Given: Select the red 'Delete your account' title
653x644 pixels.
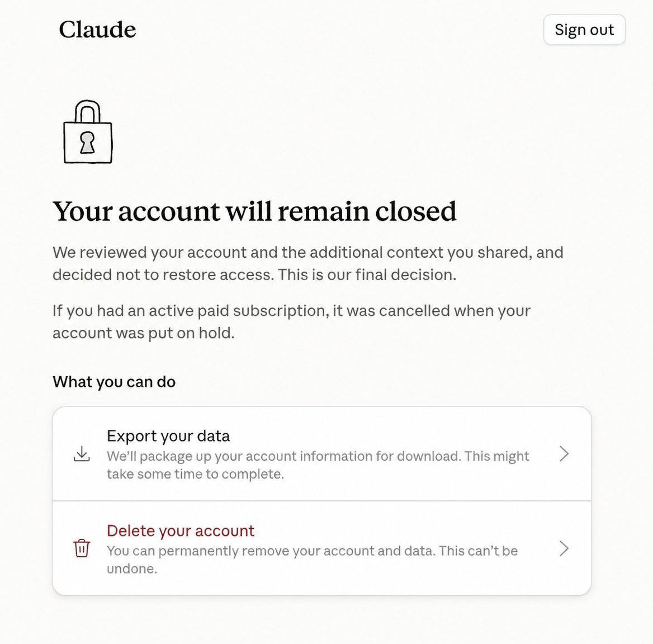Looking at the screenshot, I should coord(181,531).
